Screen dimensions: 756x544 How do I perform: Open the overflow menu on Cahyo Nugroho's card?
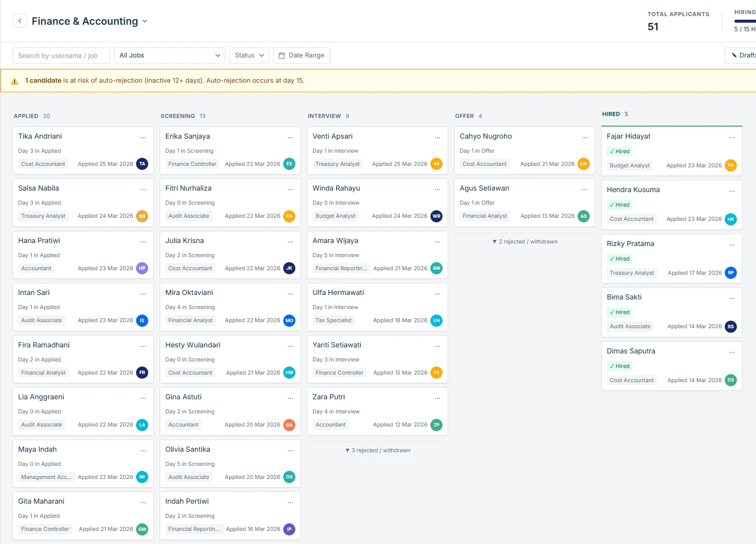585,137
